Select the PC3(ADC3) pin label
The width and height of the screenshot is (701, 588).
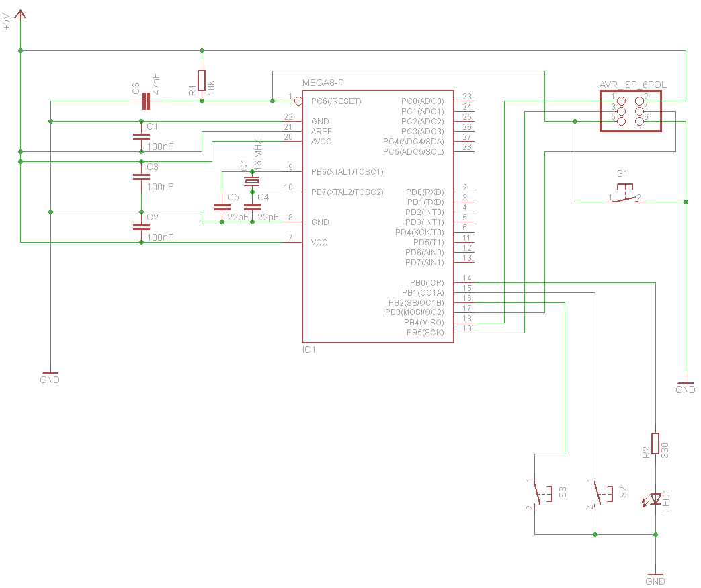423,132
